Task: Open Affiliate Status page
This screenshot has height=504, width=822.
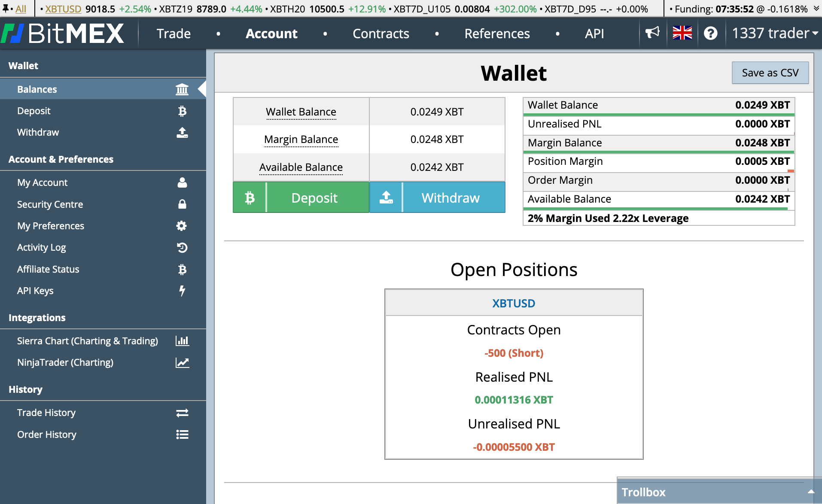Action: 103,269
